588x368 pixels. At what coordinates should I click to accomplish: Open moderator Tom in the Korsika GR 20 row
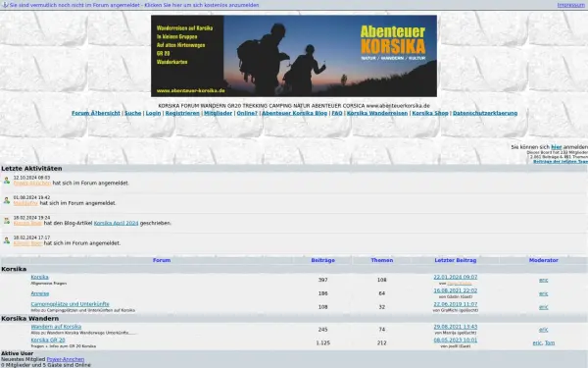point(550,342)
